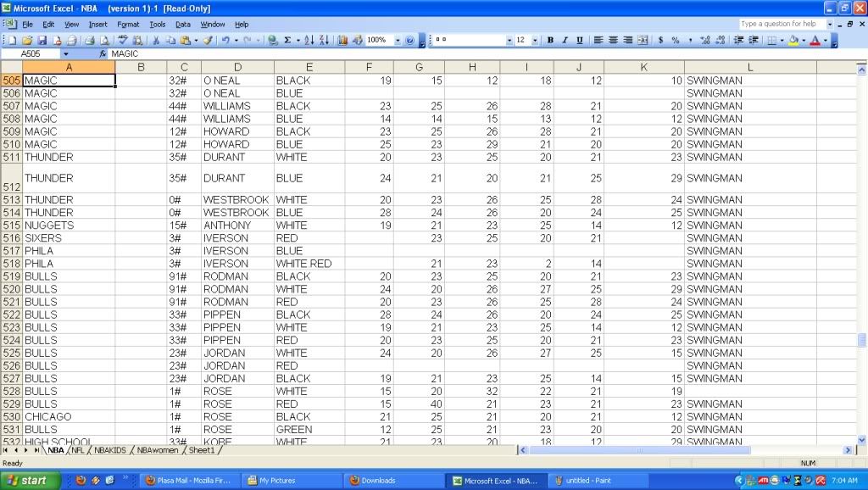Open the Format menu
The height and width of the screenshot is (490, 868).
[128, 25]
